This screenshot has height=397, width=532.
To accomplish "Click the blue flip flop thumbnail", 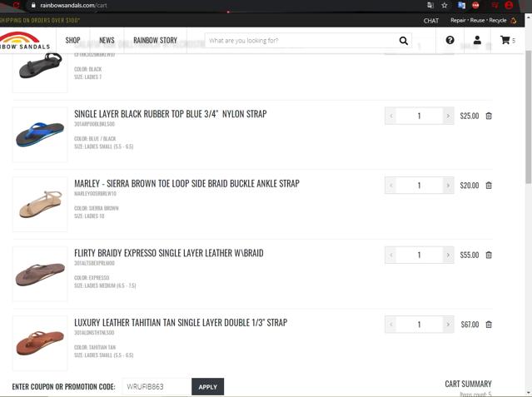I will coord(40,135).
